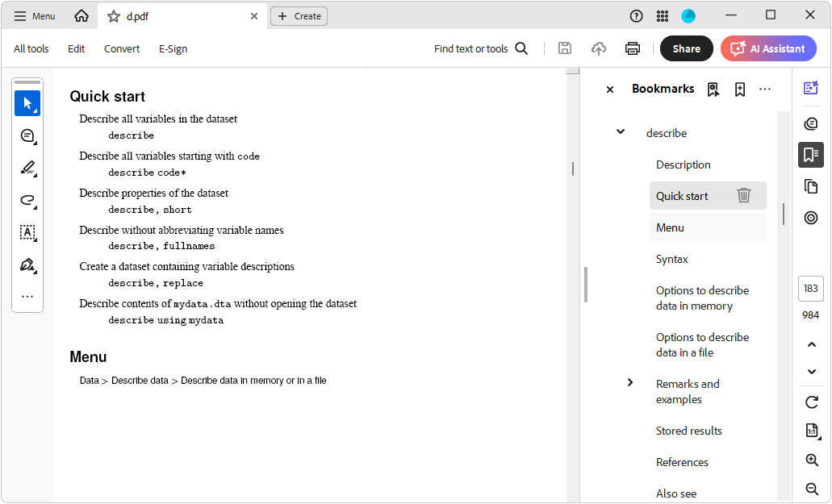Viewport: 832px width, 504px height.
Task: Go to the Stored results bookmark
Action: click(x=688, y=431)
